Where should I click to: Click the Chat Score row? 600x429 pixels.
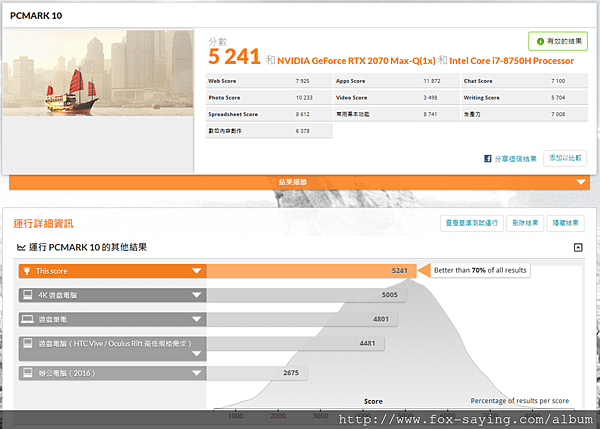coord(525,81)
